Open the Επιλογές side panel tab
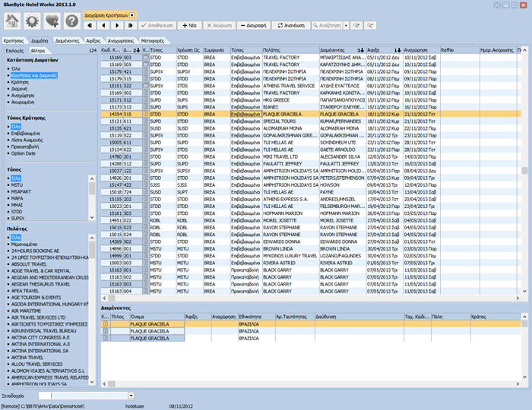Viewport: 532px width, 410px height. 14,50
